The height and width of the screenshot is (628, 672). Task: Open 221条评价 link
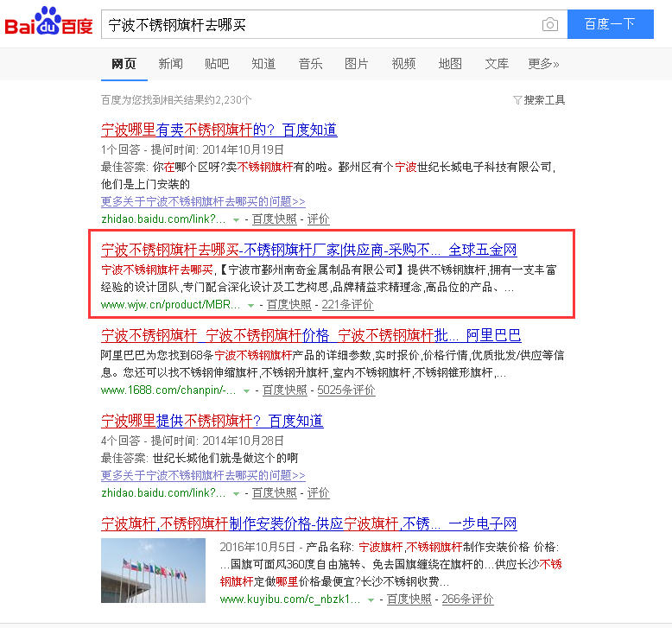click(x=347, y=304)
